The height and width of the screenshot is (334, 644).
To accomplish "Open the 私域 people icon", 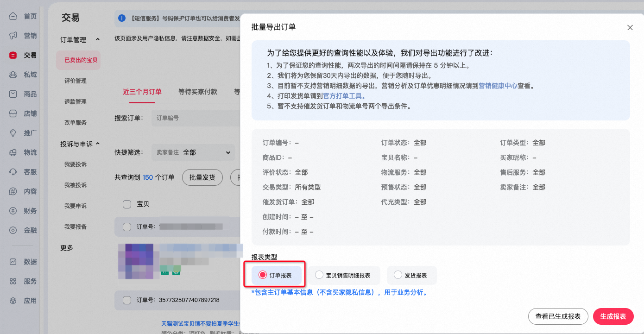I will point(13,75).
